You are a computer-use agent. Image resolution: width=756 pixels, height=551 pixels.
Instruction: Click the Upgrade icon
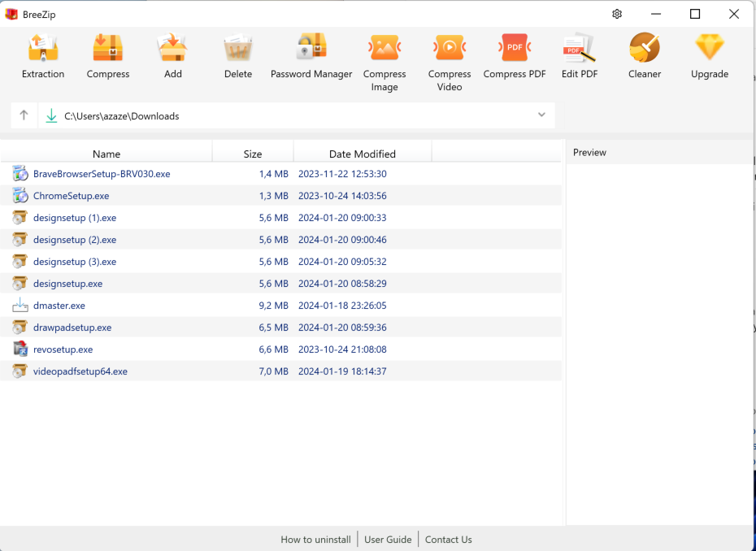(709, 55)
